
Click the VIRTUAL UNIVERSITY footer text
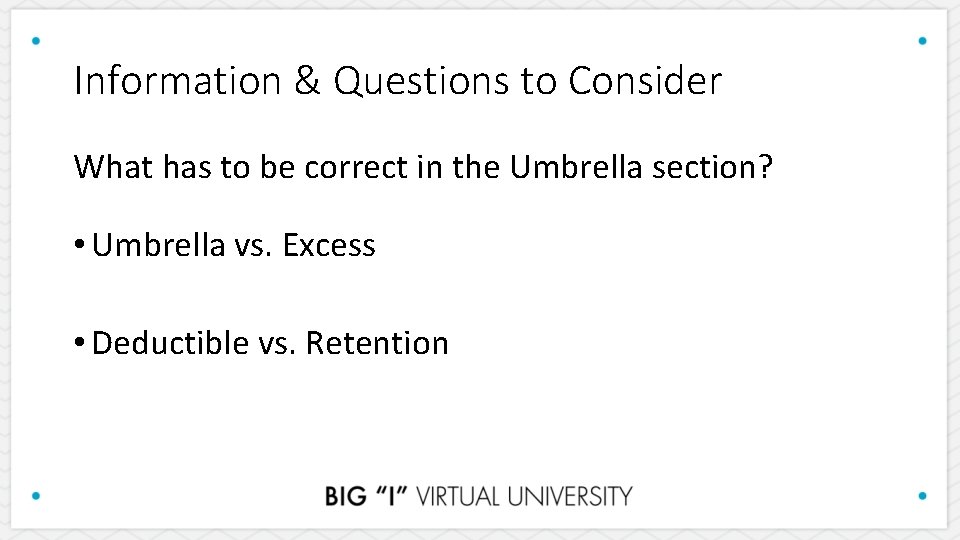click(x=524, y=496)
